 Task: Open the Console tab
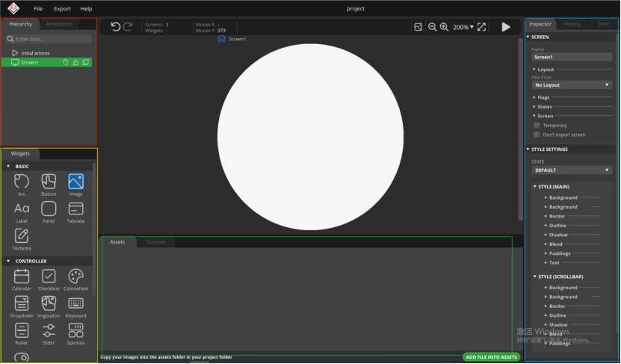point(156,242)
